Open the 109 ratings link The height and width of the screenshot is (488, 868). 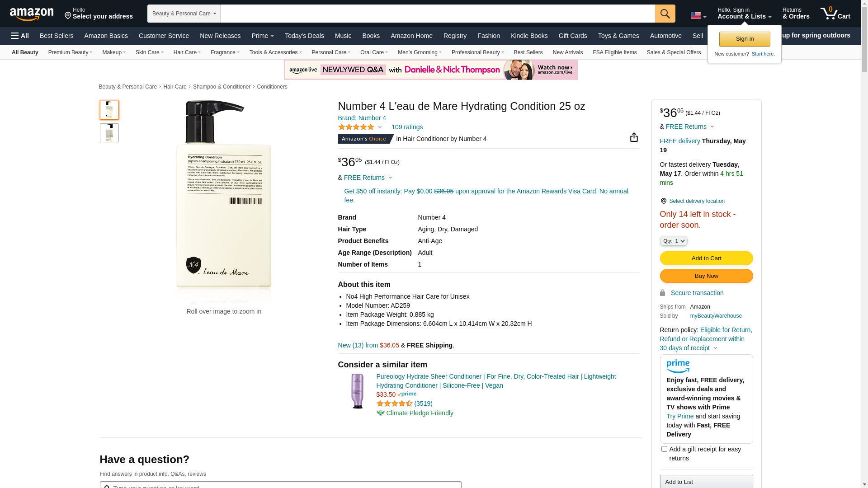pos(407,127)
